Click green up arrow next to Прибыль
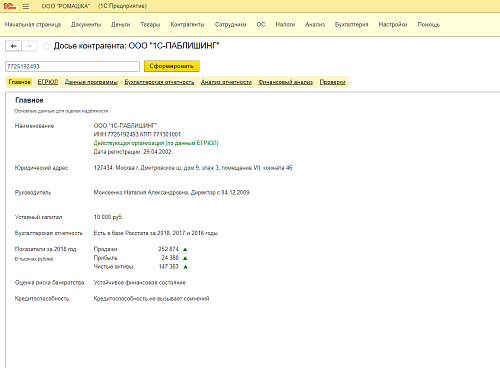The width and height of the screenshot is (500, 368). [x=185, y=258]
